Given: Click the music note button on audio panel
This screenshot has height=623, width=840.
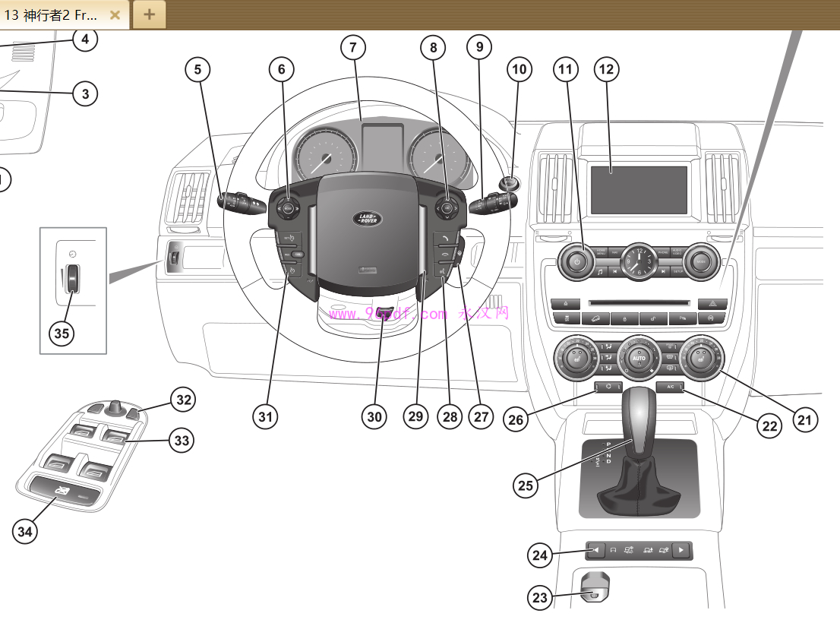Looking at the screenshot, I should coord(599,270).
